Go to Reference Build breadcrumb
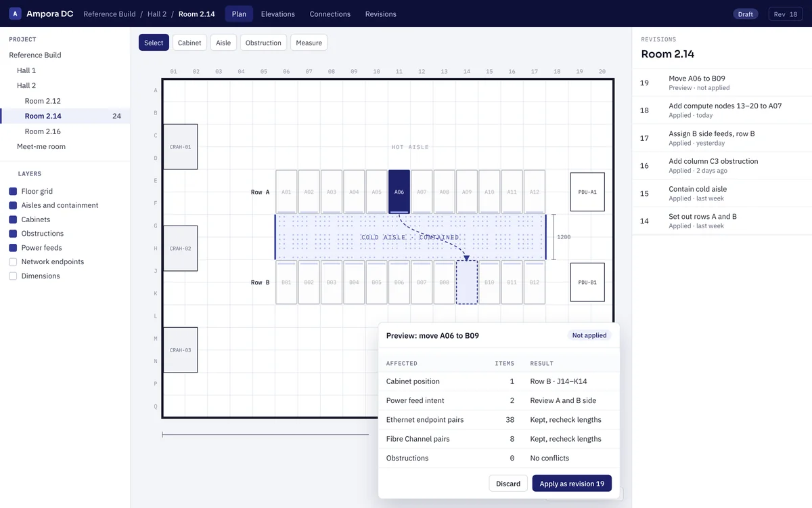 point(109,14)
